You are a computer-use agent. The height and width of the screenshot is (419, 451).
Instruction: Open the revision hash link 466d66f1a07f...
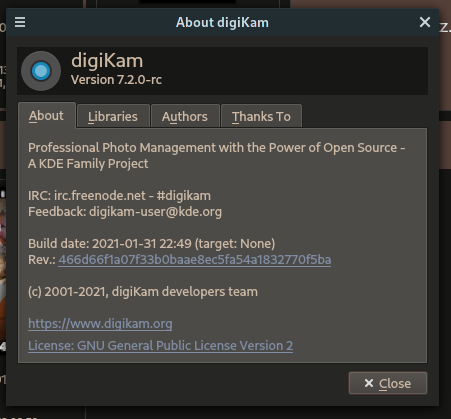pos(195,260)
